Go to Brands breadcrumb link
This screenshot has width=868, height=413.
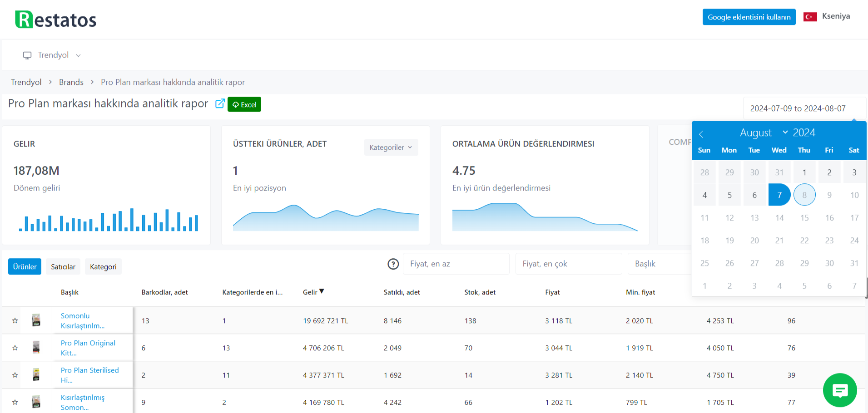71,82
